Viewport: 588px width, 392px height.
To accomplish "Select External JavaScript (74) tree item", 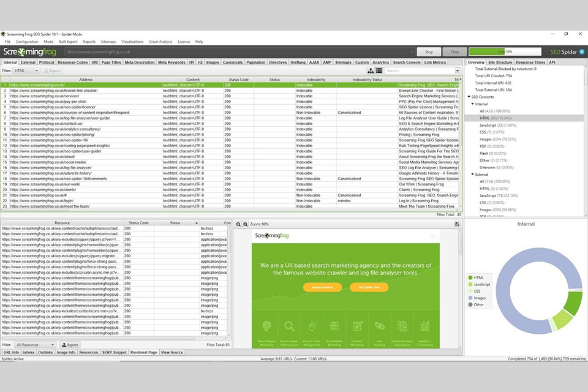I will pos(499,195).
